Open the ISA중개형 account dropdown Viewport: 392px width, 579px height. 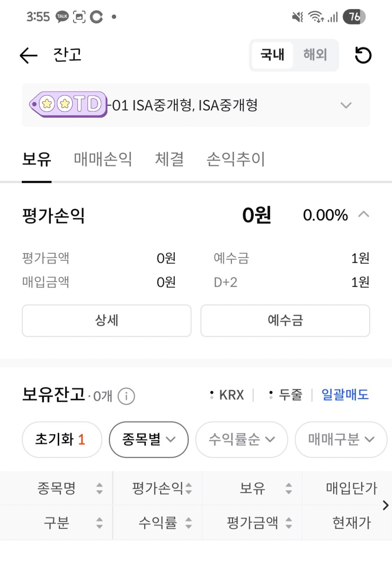pos(196,105)
